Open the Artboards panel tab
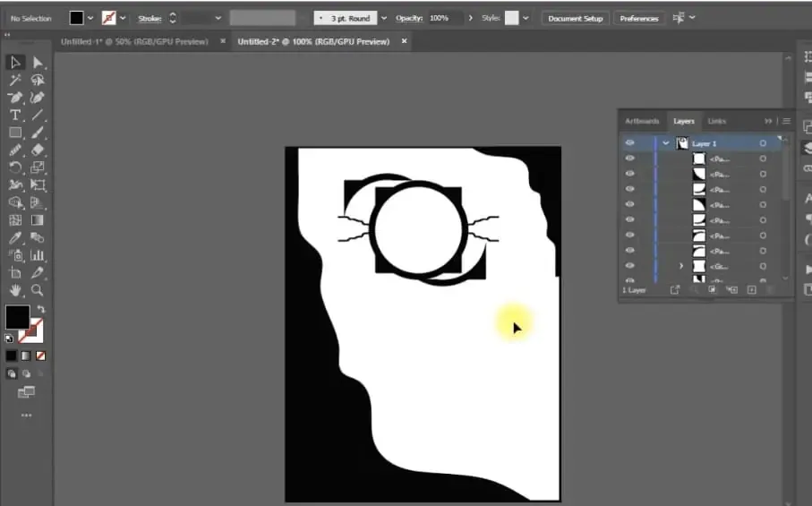The width and height of the screenshot is (812, 506). click(x=642, y=121)
